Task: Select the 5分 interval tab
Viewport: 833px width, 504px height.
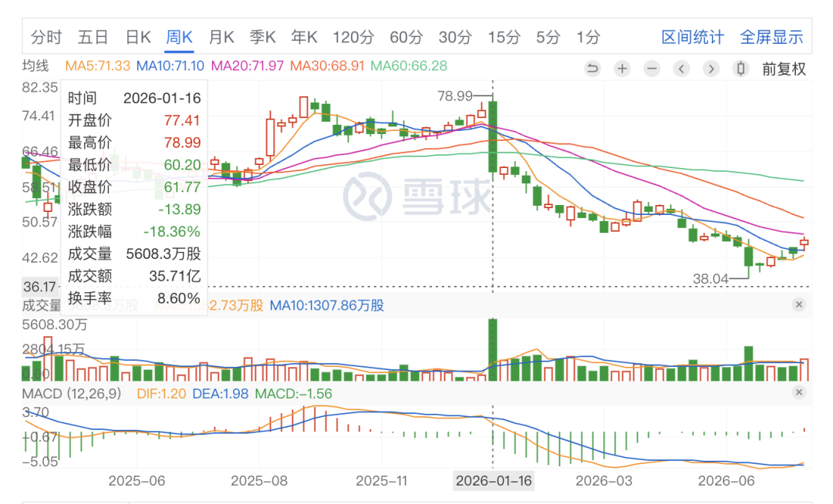Action: point(548,37)
